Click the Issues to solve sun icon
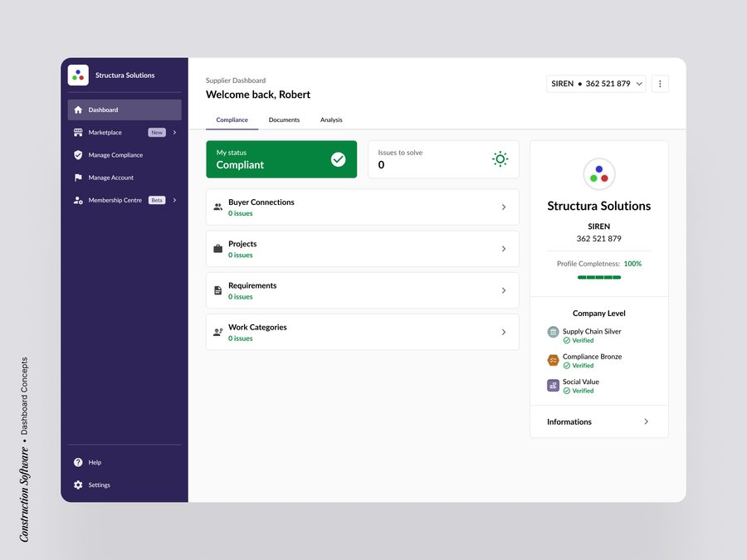This screenshot has height=560, width=747. tap(500, 158)
